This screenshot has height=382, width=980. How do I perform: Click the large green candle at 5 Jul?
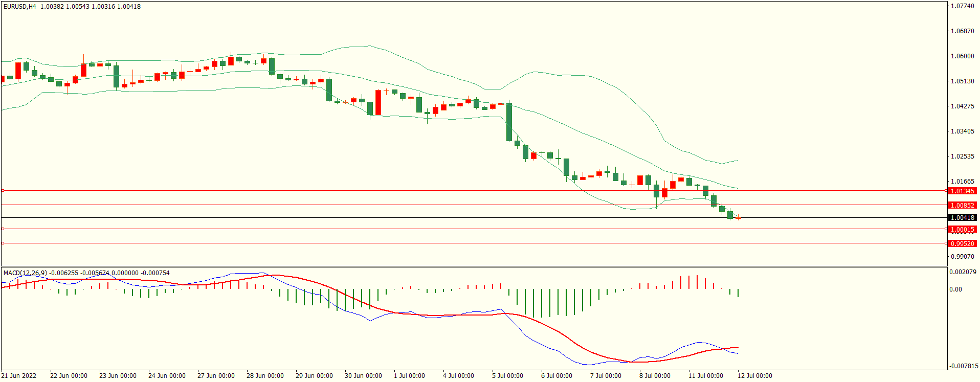(x=509, y=122)
